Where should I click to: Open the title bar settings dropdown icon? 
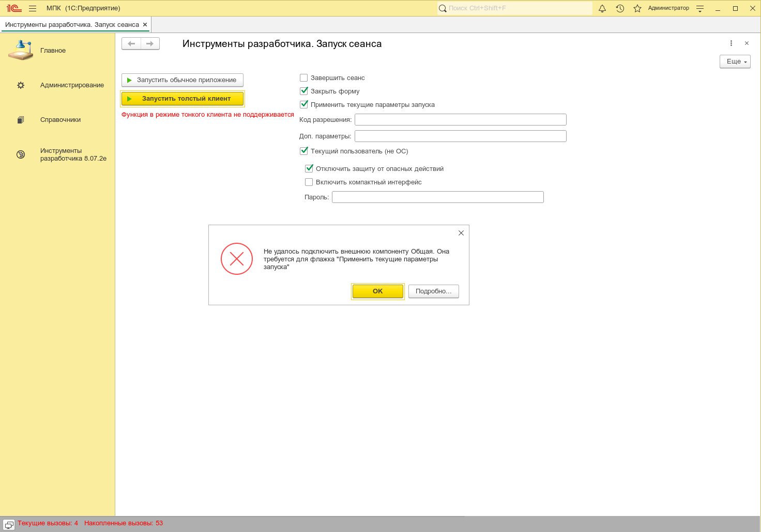[700, 8]
